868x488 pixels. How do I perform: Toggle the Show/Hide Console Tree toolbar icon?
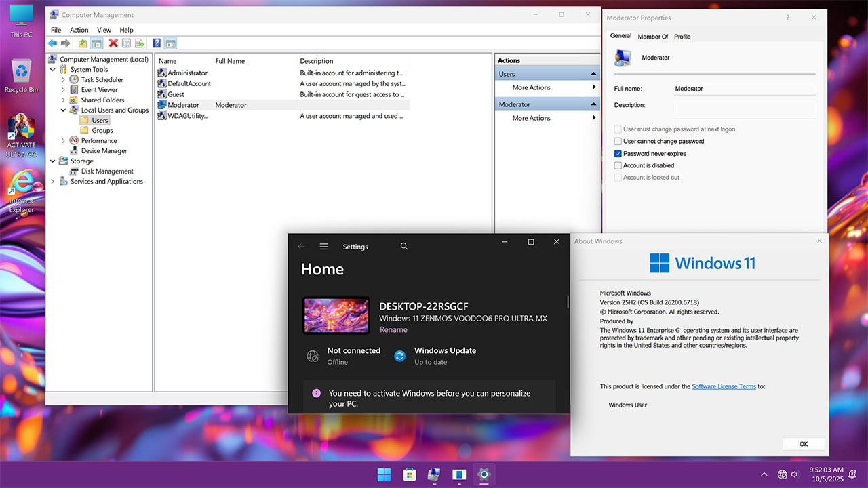[97, 43]
